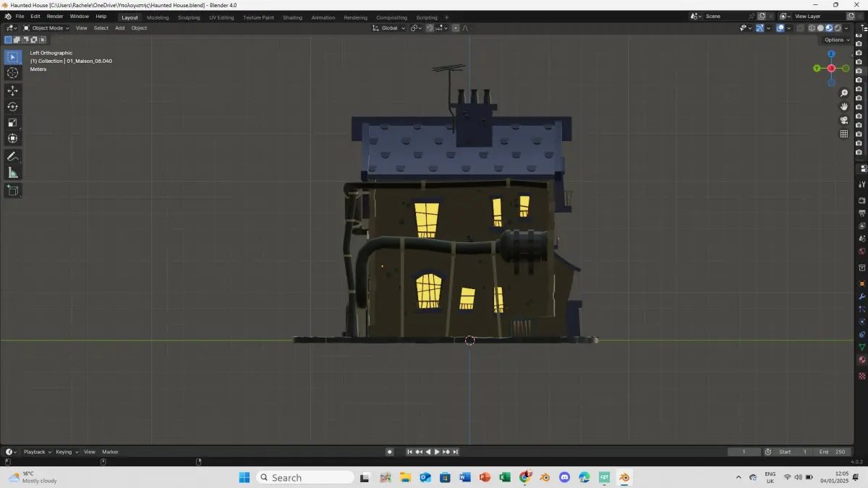Toggle proportional editing
The image size is (868, 488).
tap(455, 28)
